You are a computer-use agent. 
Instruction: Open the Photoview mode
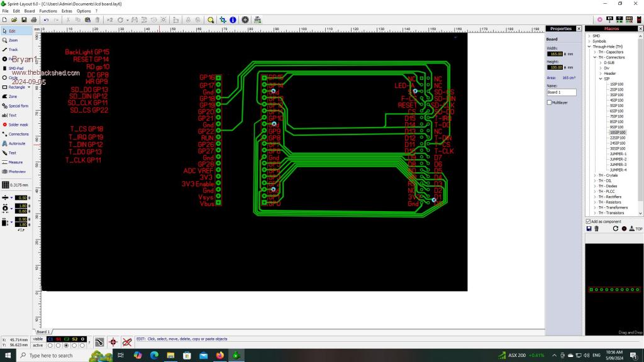click(x=16, y=172)
